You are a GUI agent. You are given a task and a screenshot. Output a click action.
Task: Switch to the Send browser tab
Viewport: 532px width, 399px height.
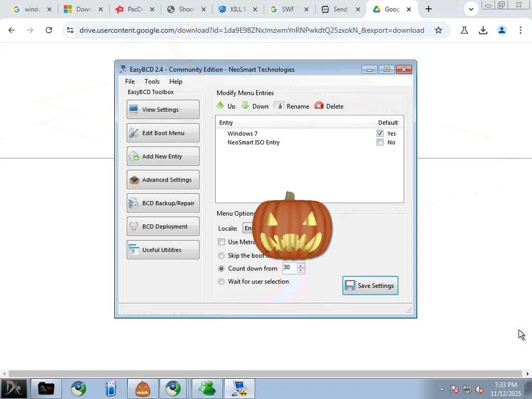coord(340,9)
